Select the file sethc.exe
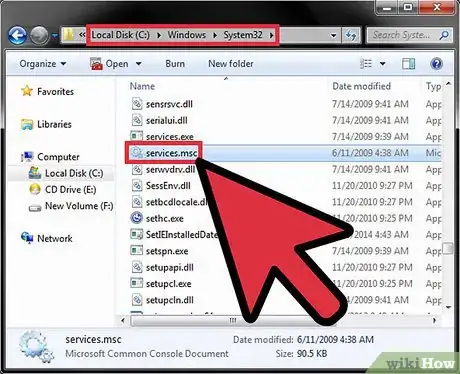Image resolution: width=460 pixels, height=374 pixels. coord(165,218)
